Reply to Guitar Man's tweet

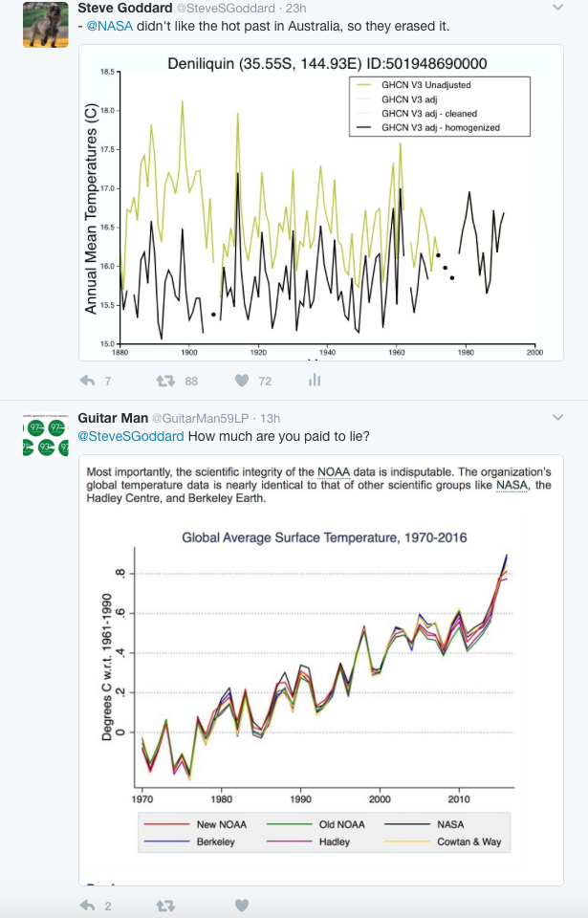[87, 906]
